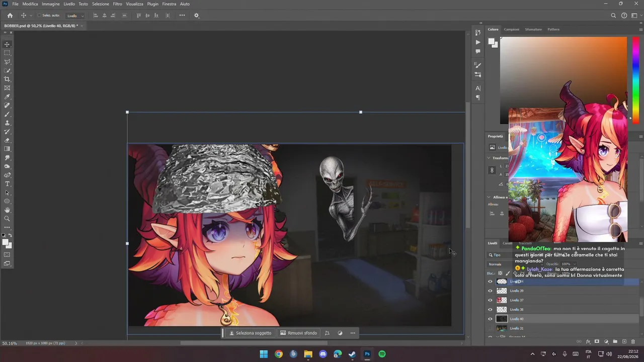This screenshot has height=362, width=644.
Task: Select the Clone Stamp tool
Action: pos(7,123)
